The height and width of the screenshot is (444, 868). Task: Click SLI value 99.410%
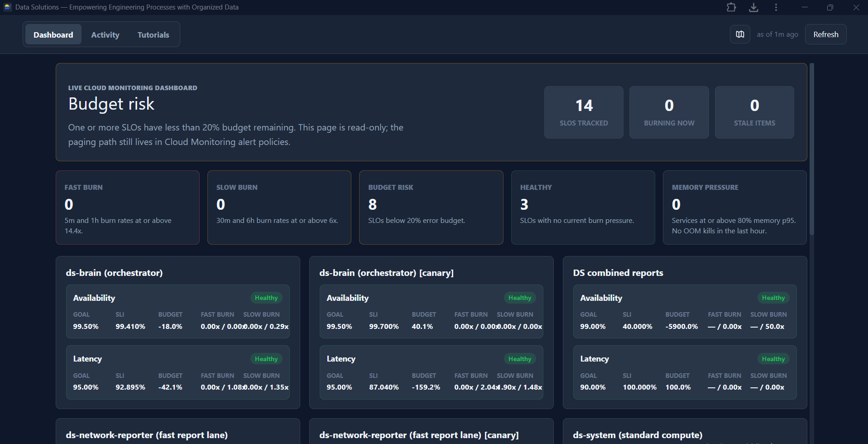click(130, 326)
